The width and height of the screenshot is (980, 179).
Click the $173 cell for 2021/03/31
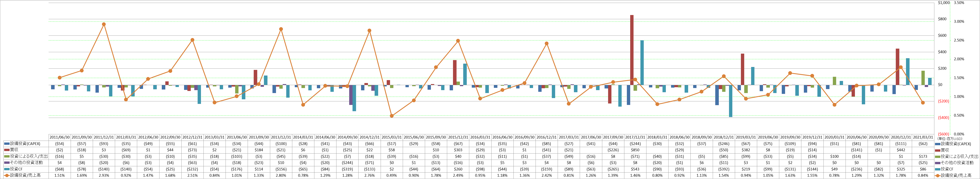coord(923,156)
